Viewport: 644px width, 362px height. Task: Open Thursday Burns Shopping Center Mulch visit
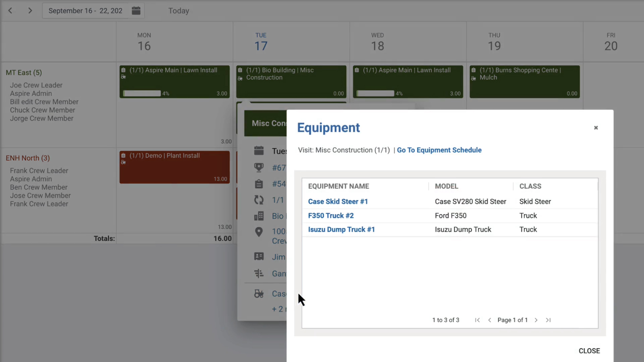point(525,82)
